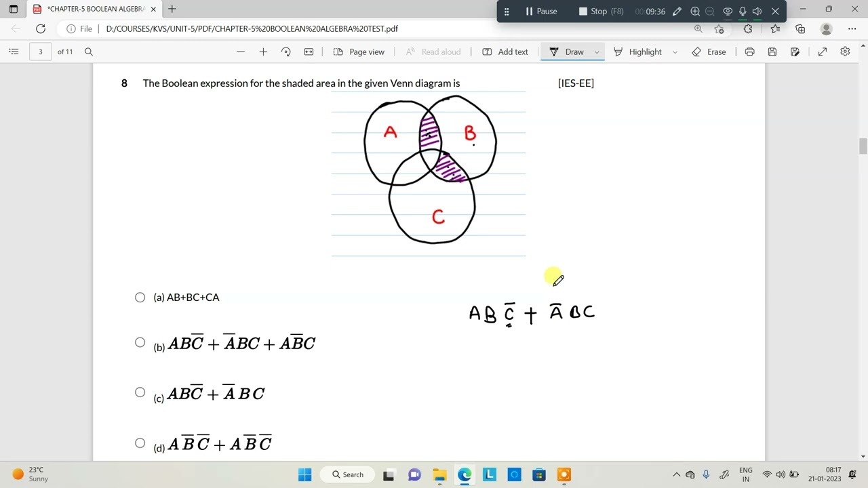Open File Explorer from the taskbar
This screenshot has width=868, height=488.
click(439, 474)
